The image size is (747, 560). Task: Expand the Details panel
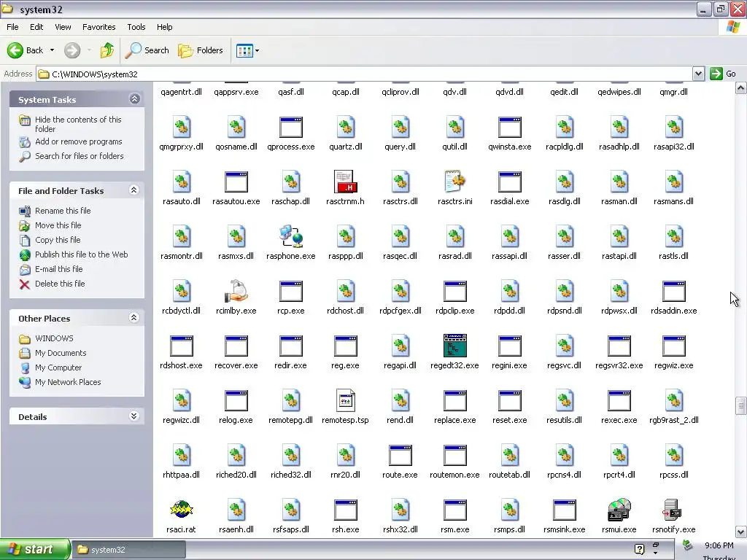(x=134, y=416)
